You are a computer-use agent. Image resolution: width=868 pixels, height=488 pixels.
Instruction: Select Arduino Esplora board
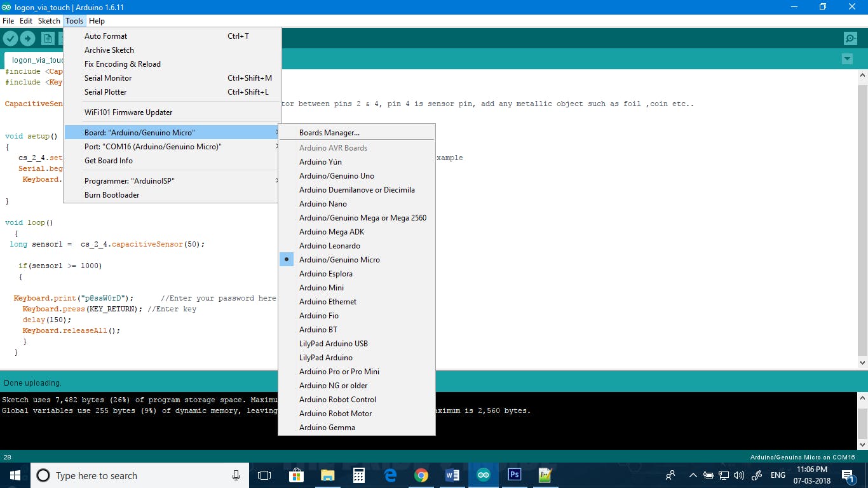coord(356,274)
